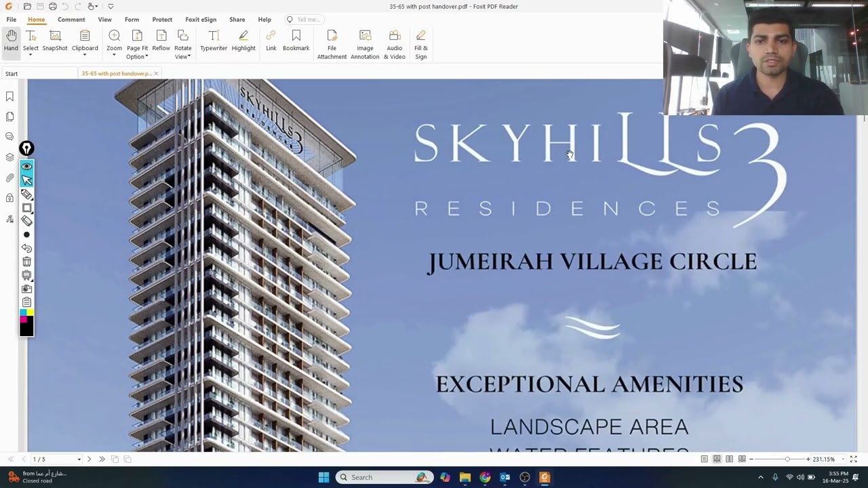The width and height of the screenshot is (868, 488).
Task: Click the Redo quick-access icon
Action: click(x=77, y=7)
